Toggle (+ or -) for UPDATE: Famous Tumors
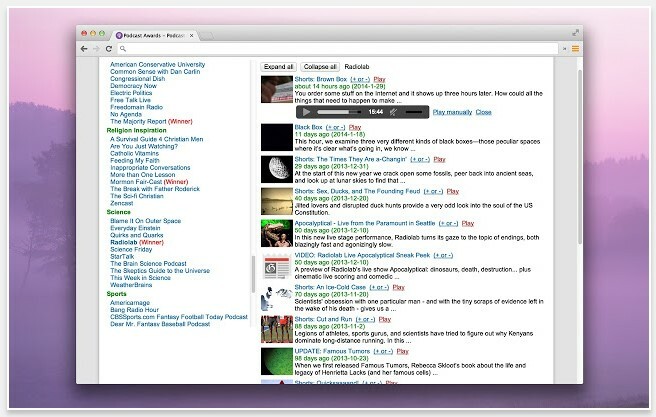 pyautogui.click(x=383, y=351)
